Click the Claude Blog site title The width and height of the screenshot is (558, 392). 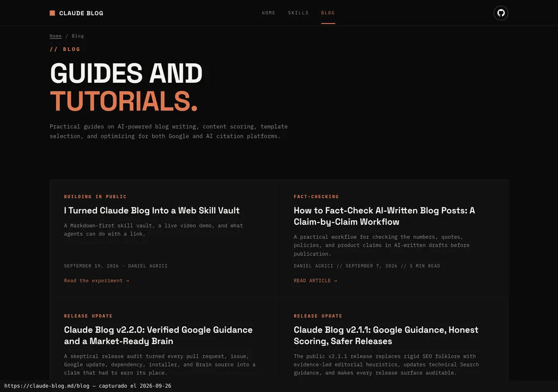click(x=81, y=13)
